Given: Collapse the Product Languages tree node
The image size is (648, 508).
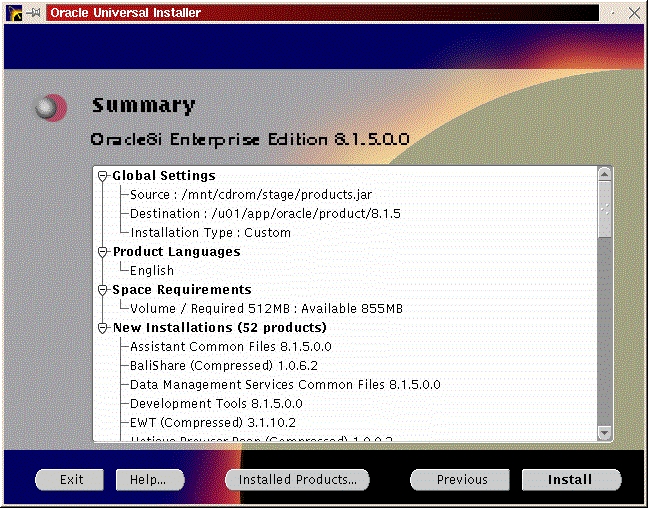Looking at the screenshot, I should click(103, 252).
